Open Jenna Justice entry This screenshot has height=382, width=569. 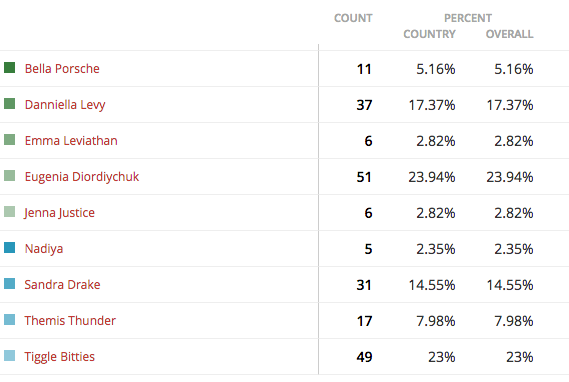60,213
